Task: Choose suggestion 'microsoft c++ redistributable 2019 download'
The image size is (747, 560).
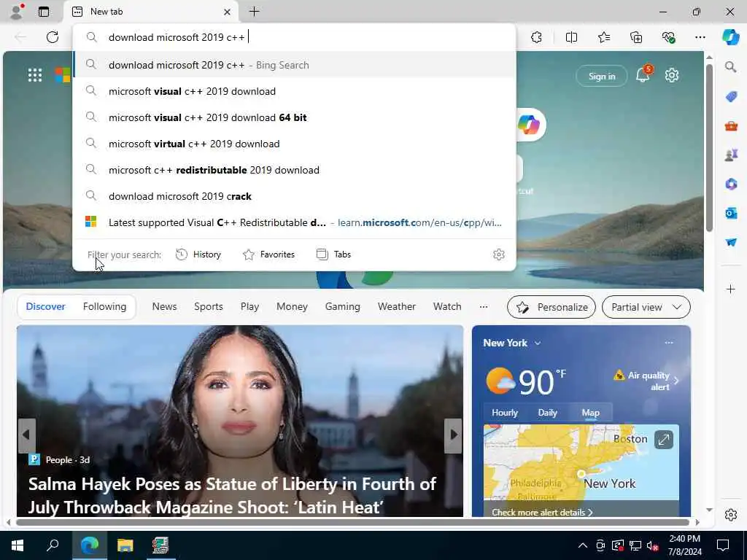Action: coord(295,170)
